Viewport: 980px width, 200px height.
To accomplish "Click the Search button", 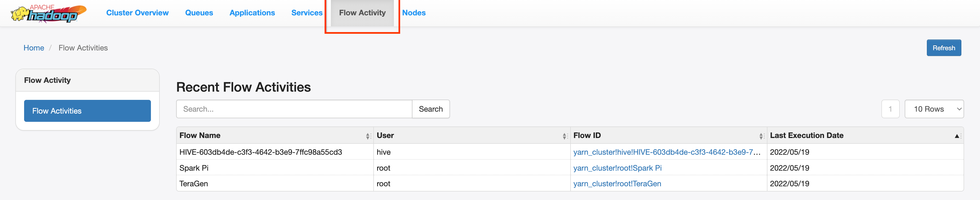I will [431, 109].
